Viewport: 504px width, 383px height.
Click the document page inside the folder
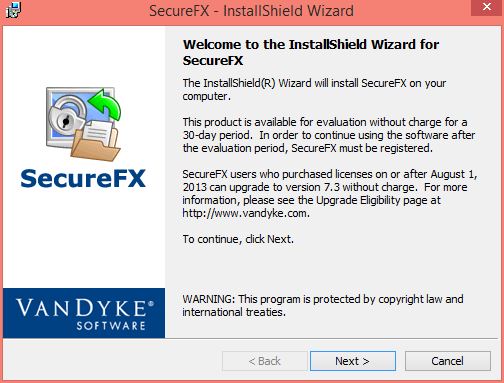click(x=98, y=133)
